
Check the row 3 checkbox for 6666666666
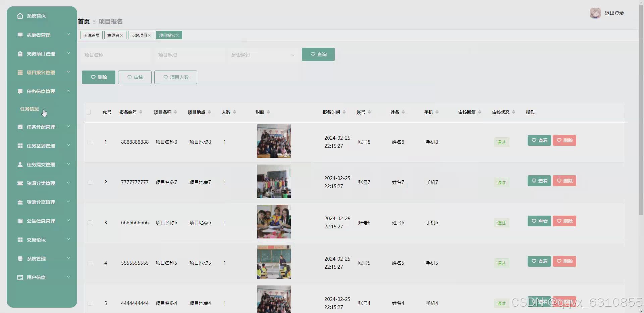click(90, 223)
